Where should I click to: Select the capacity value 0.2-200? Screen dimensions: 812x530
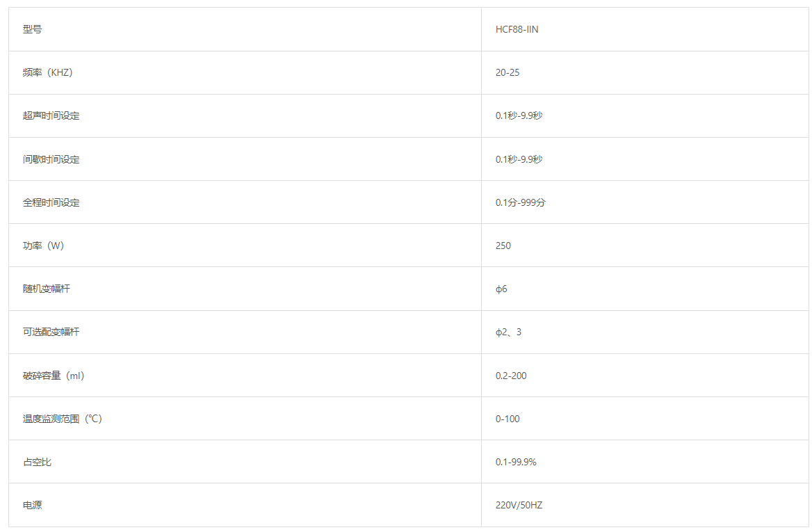click(511, 376)
